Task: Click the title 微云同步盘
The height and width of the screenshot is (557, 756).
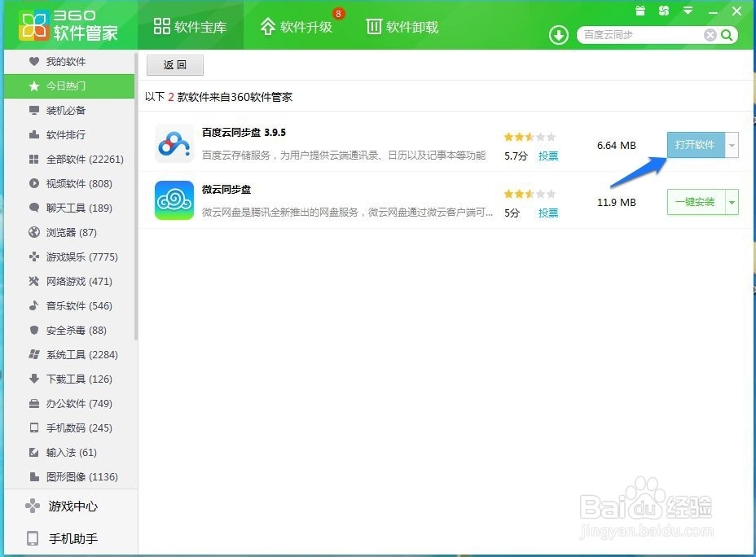Action: tap(226, 190)
